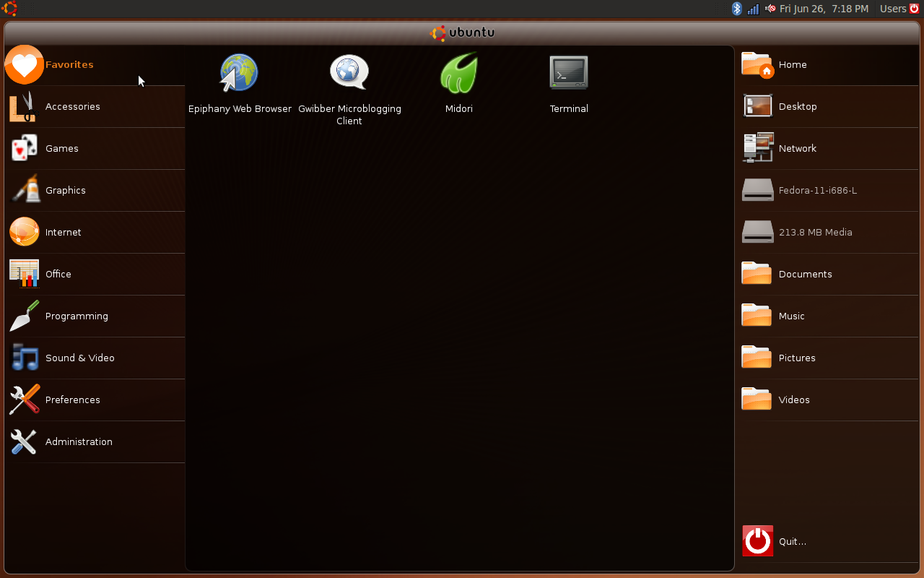
Task: Click the red power icon in panel
Action: [x=914, y=9]
